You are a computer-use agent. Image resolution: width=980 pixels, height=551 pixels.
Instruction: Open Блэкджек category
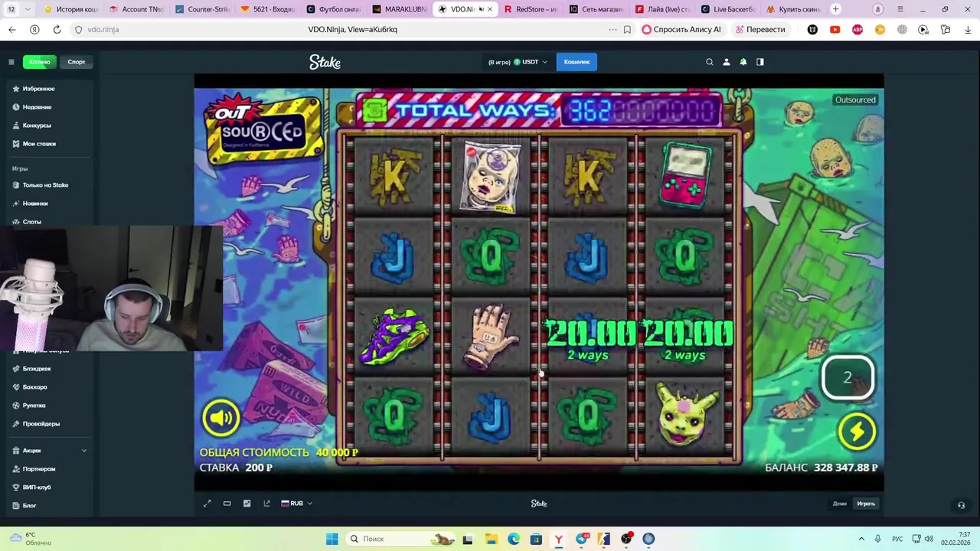click(37, 369)
